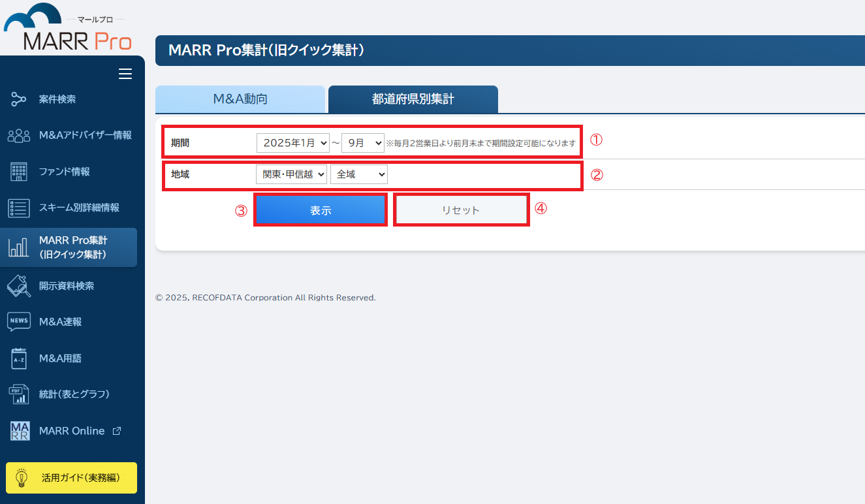Click the M&A用語 glossary book icon

click(18, 358)
